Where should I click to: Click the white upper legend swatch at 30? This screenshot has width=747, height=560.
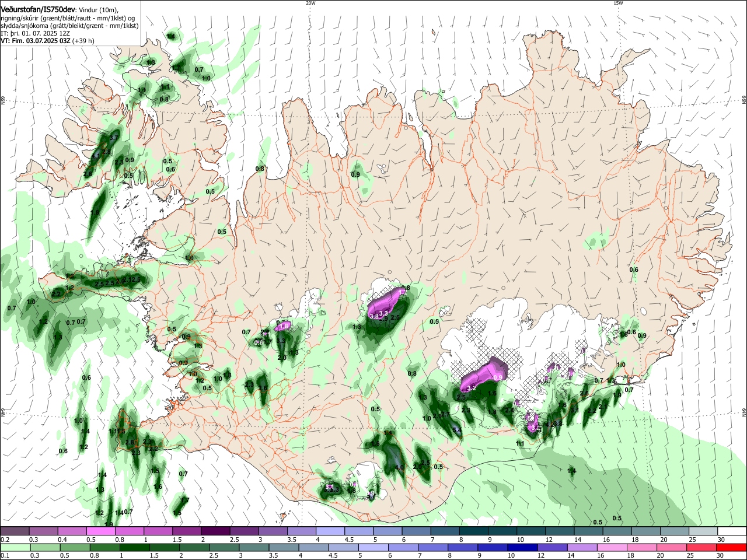(x=731, y=531)
